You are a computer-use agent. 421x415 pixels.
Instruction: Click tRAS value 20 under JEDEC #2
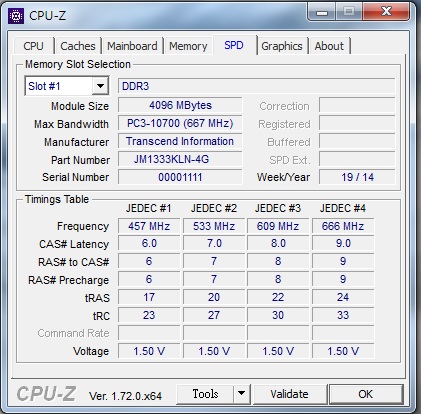(214, 297)
